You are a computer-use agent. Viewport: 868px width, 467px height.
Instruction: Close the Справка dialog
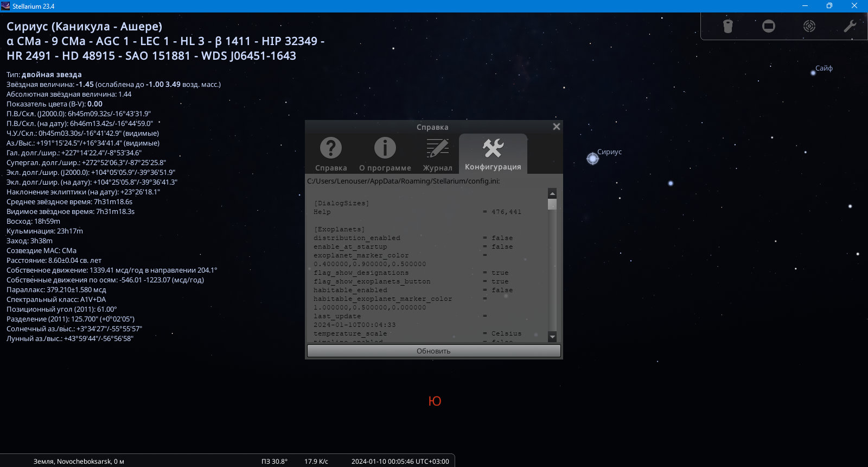pyautogui.click(x=556, y=127)
